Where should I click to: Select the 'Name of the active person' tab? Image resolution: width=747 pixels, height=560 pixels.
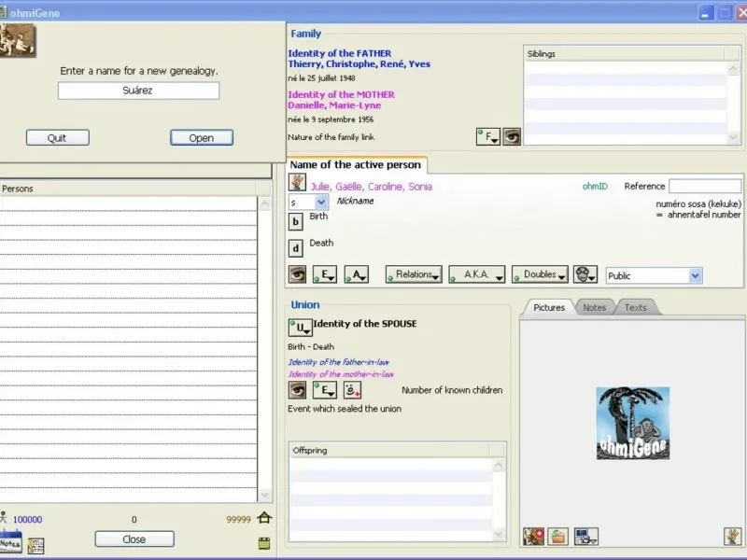tap(356, 165)
